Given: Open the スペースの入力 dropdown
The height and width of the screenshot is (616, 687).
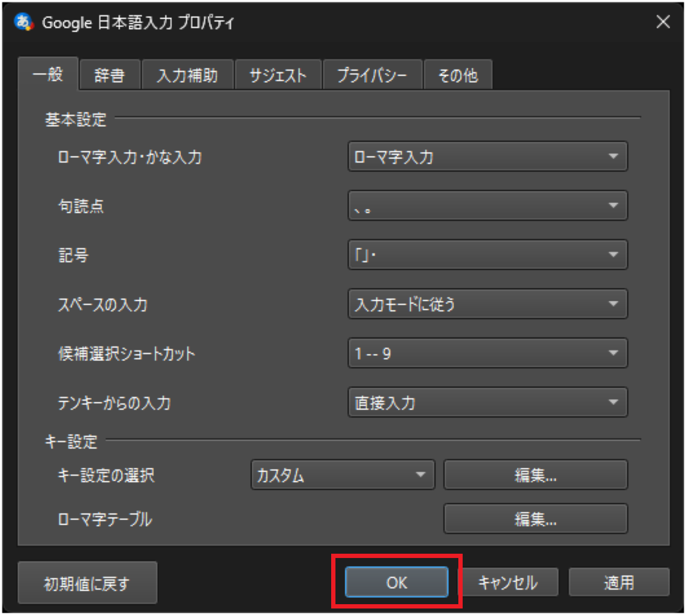Looking at the screenshot, I should (487, 304).
